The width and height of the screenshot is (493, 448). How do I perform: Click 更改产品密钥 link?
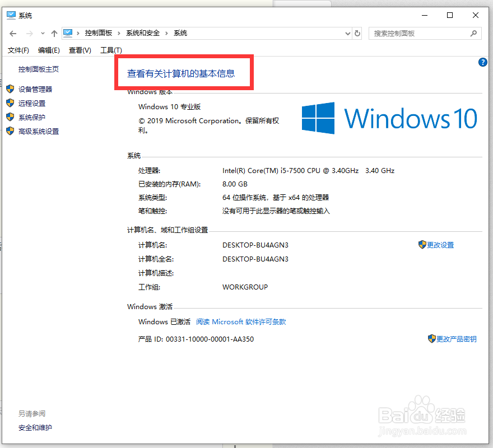pyautogui.click(x=456, y=339)
